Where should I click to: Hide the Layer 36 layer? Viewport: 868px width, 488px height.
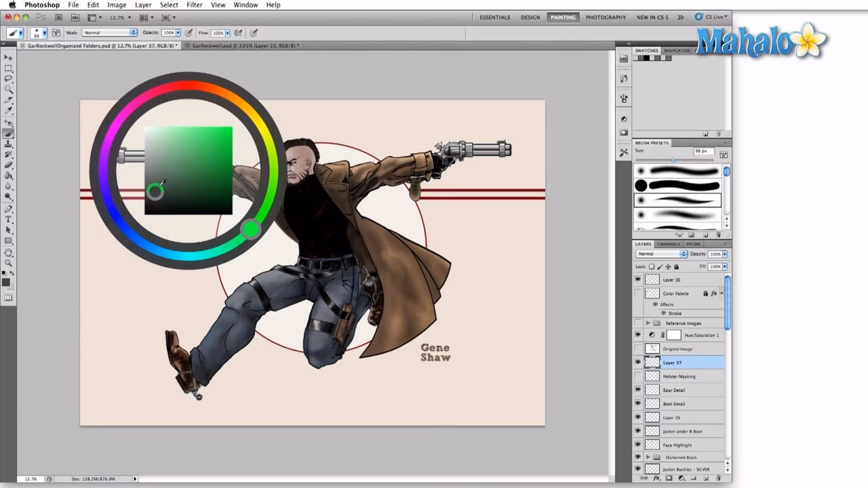pos(637,279)
